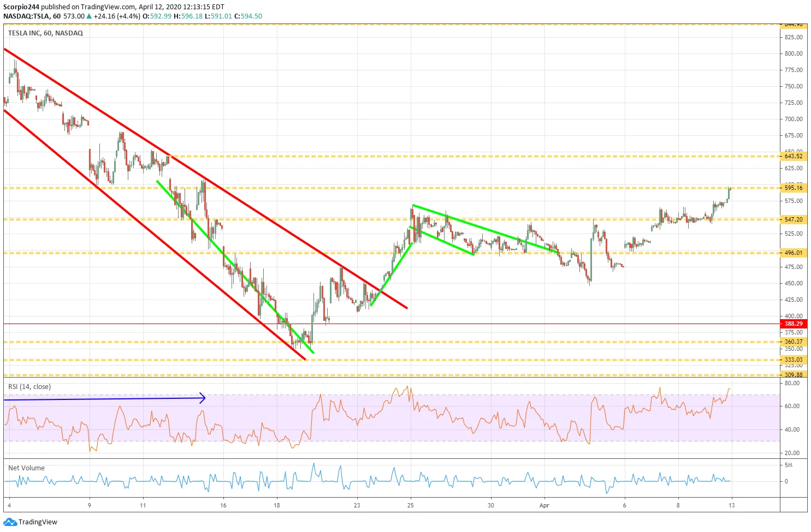Screen dimensions: 811x532
Task: Click the 800.00 price axis tick
Action: (x=794, y=53)
